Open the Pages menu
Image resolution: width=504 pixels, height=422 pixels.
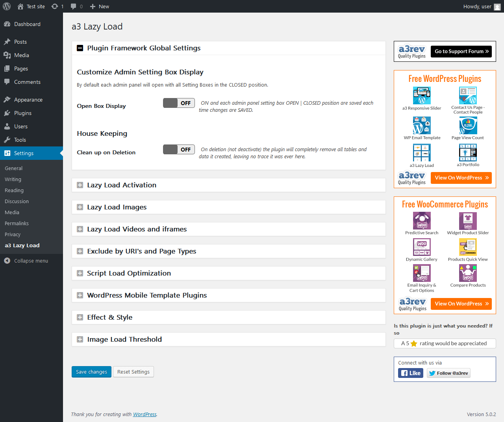pyautogui.click(x=31, y=68)
